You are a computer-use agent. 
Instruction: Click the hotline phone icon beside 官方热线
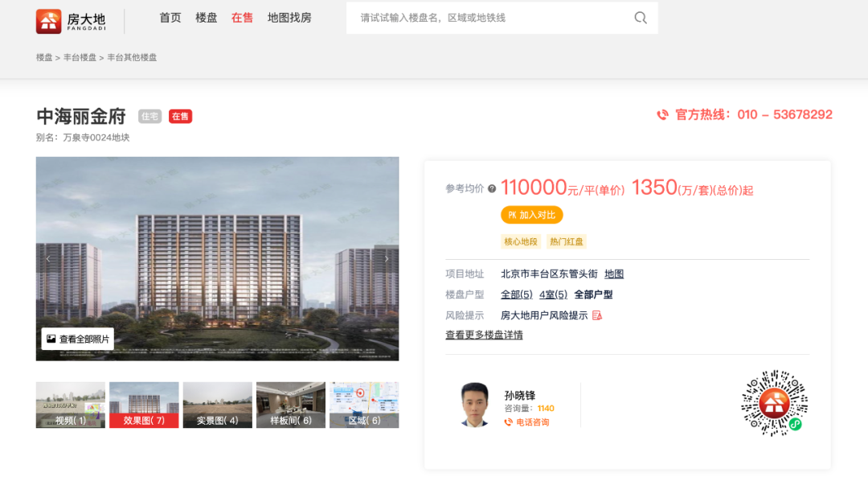662,115
